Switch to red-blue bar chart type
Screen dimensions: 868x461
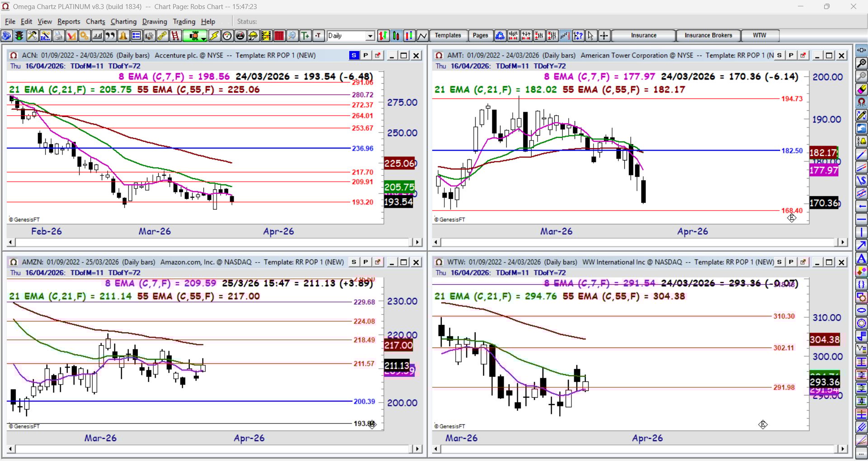[409, 36]
